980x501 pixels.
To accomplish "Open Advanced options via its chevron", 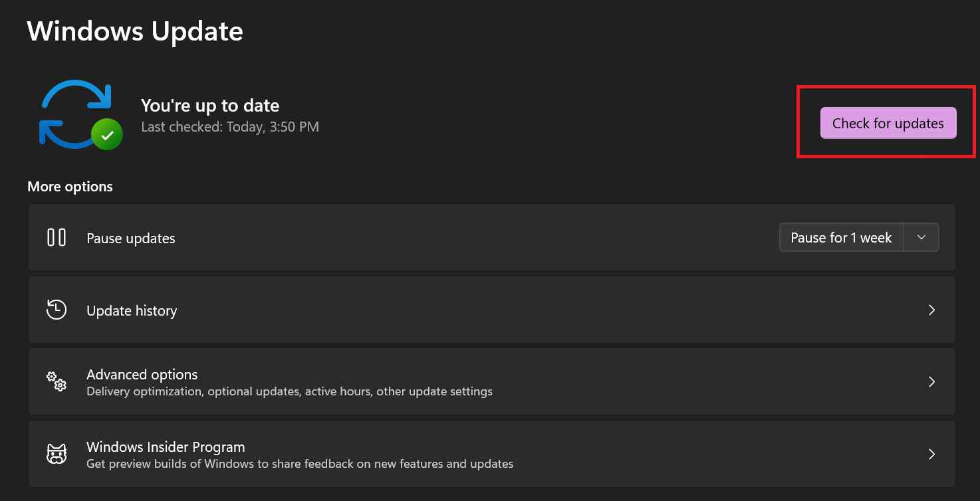I will pyautogui.click(x=931, y=382).
